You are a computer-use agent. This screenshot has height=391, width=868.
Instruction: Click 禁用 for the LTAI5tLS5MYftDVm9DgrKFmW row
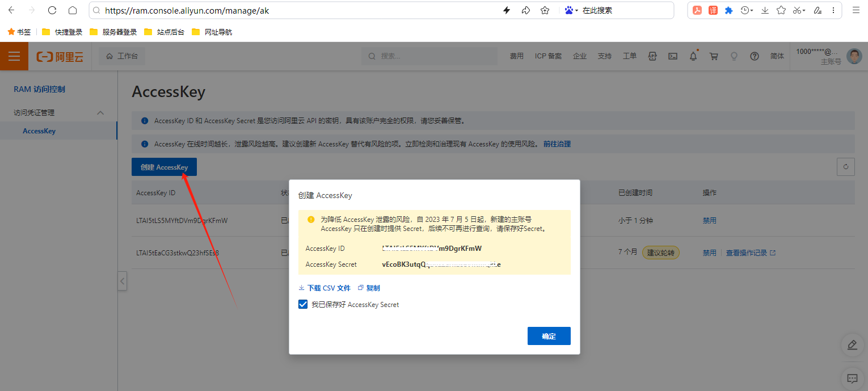[x=709, y=220]
